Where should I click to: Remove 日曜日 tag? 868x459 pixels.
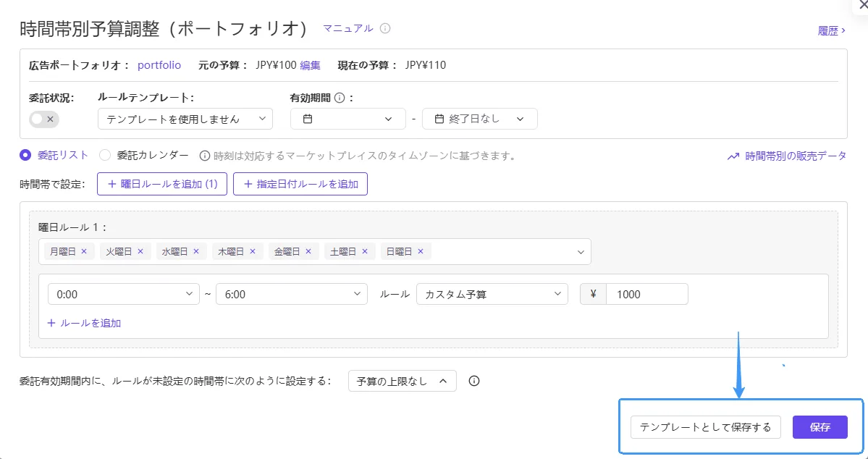tap(421, 251)
